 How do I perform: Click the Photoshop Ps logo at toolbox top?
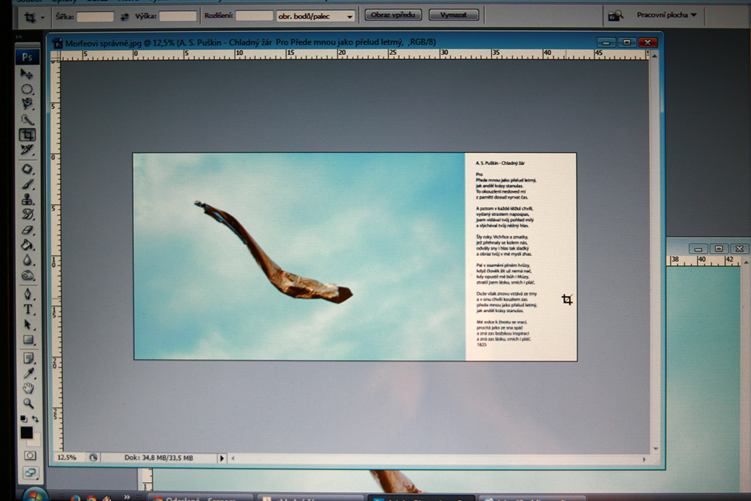click(27, 57)
